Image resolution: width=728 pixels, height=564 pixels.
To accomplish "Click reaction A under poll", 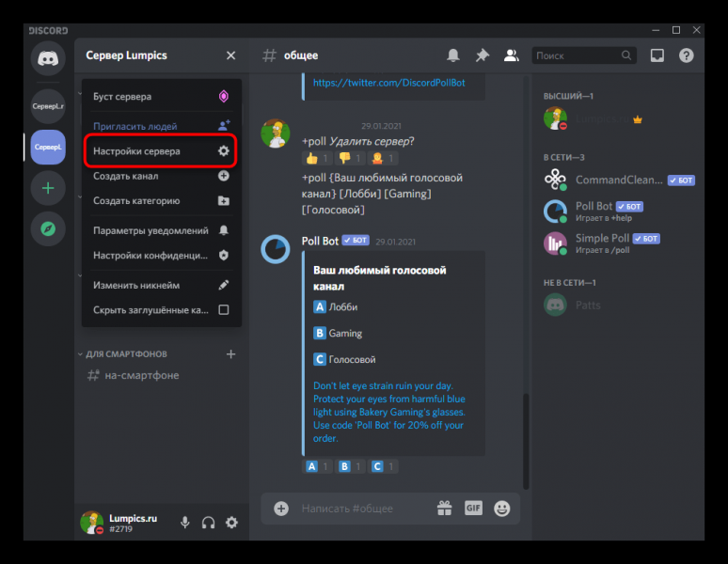I will click(x=317, y=466).
